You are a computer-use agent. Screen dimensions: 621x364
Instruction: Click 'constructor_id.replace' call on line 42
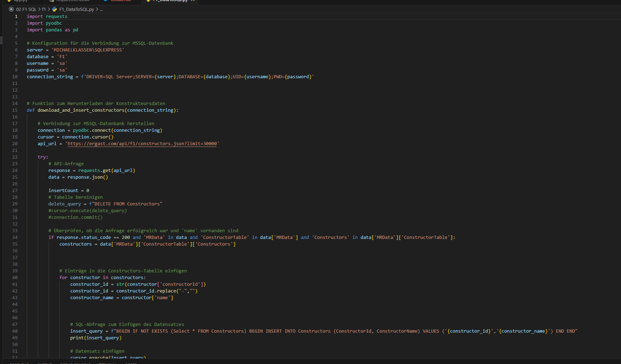(146, 291)
